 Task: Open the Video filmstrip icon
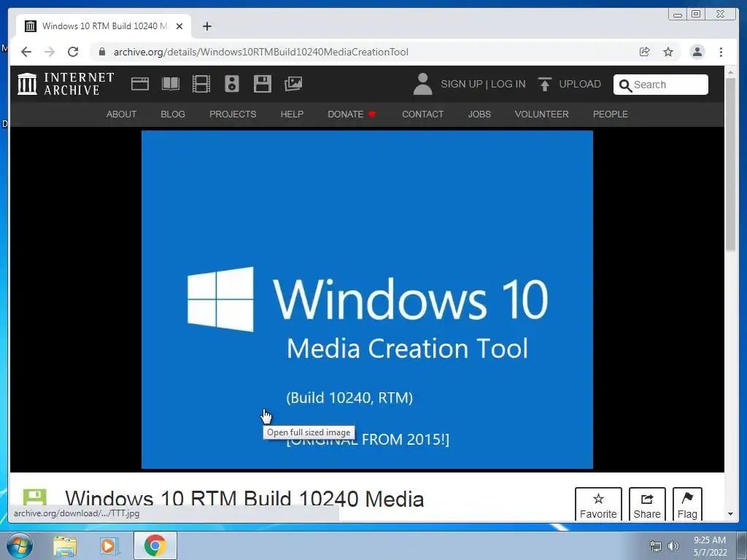point(201,85)
